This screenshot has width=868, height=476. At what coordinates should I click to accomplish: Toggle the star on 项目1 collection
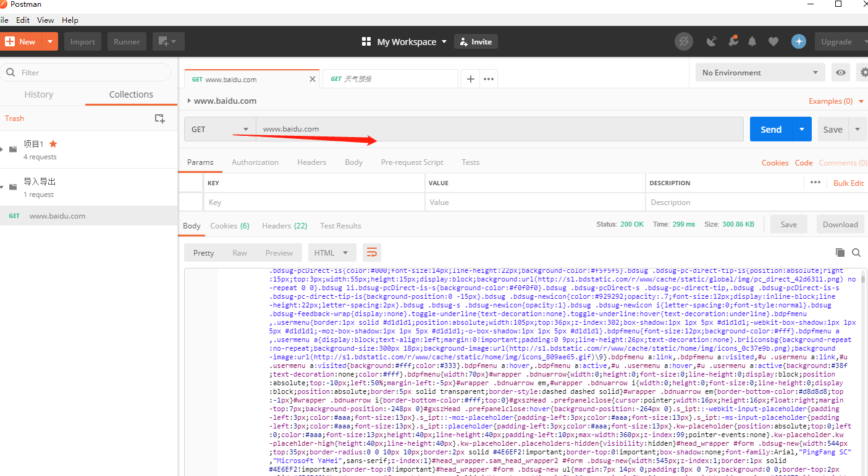[53, 143]
